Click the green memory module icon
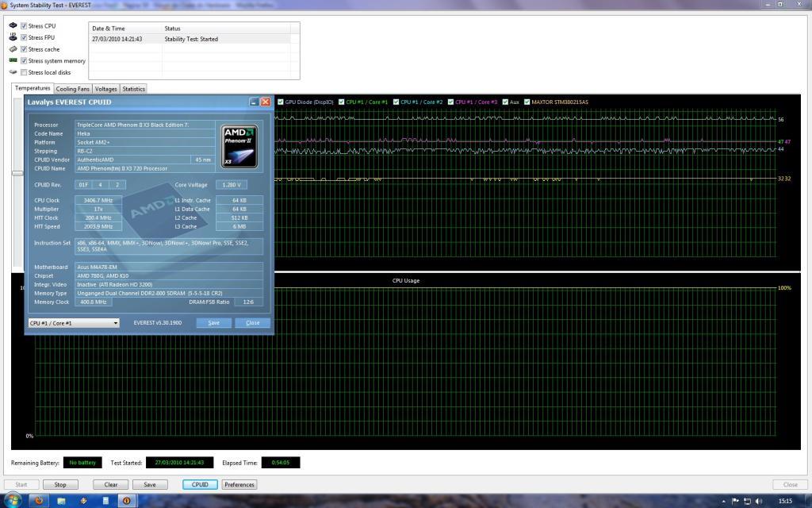Image resolution: width=812 pixels, height=508 pixels. (x=13, y=60)
